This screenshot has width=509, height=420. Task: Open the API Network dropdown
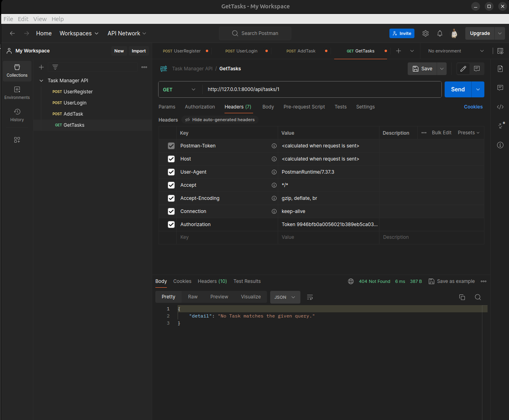tap(127, 33)
